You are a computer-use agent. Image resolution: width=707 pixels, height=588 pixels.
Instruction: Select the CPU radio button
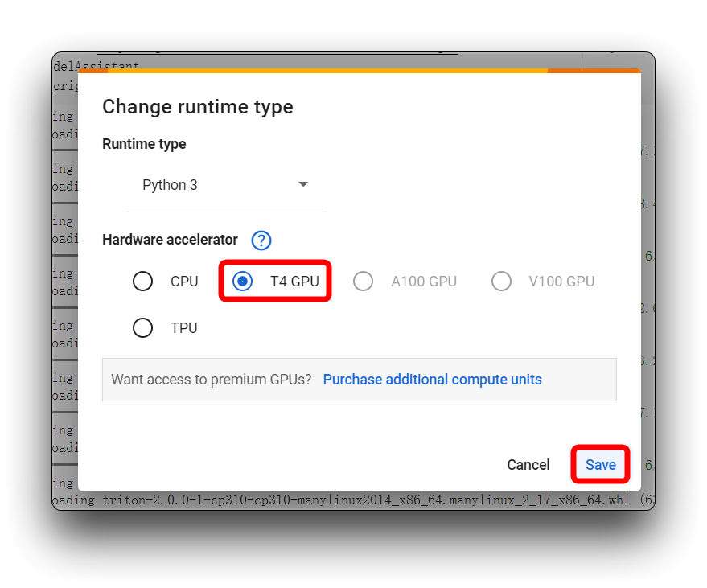[x=142, y=282]
